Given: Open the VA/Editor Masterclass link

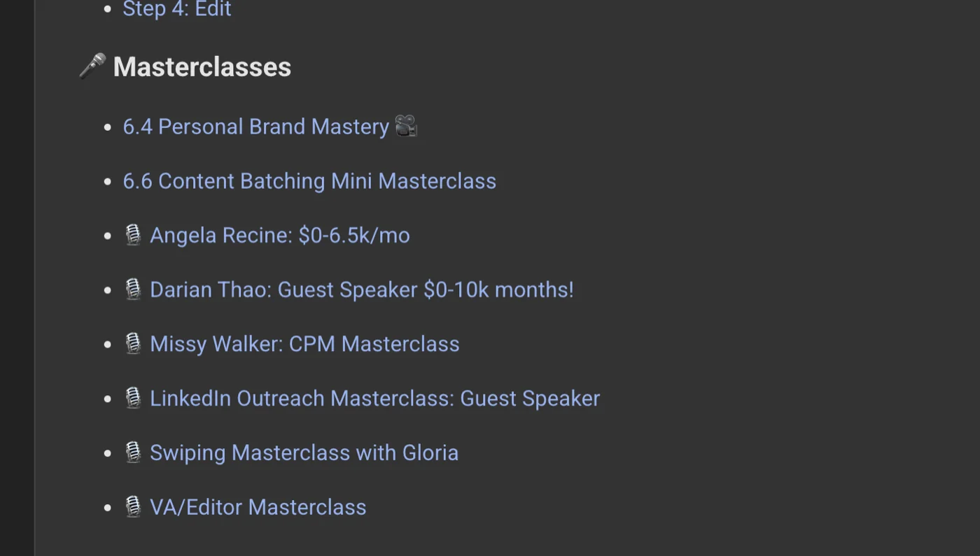Looking at the screenshot, I should pos(258,507).
